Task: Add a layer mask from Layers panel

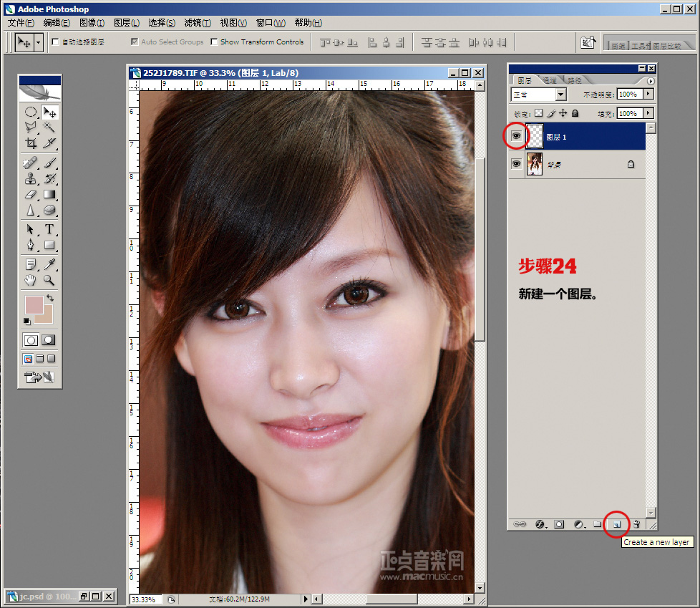Action: point(560,524)
